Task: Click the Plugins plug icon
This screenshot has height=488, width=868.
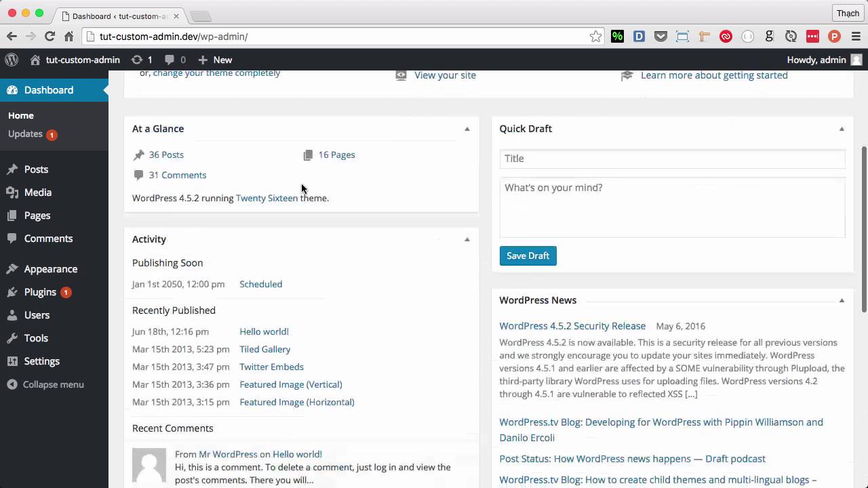Action: pyautogui.click(x=12, y=292)
